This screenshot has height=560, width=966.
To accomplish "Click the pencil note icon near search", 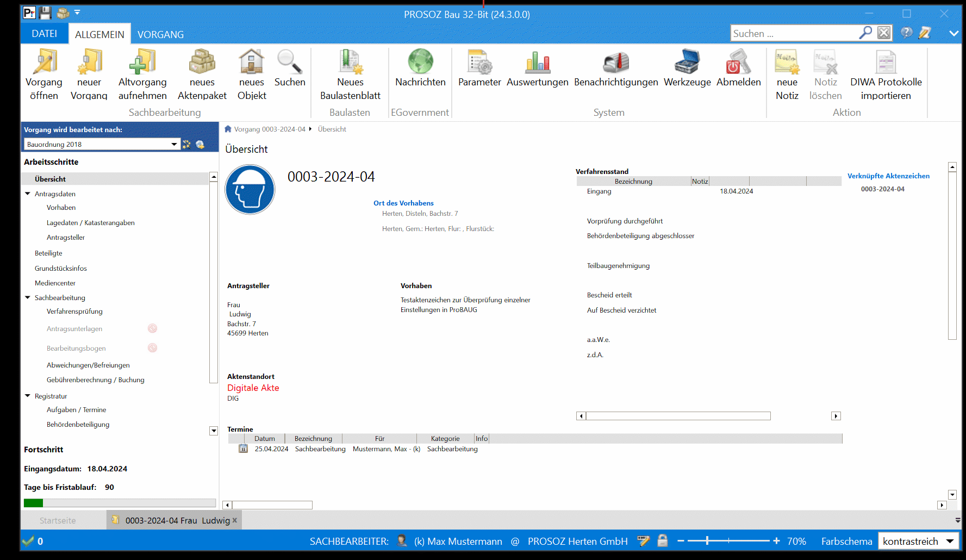I will click(925, 33).
